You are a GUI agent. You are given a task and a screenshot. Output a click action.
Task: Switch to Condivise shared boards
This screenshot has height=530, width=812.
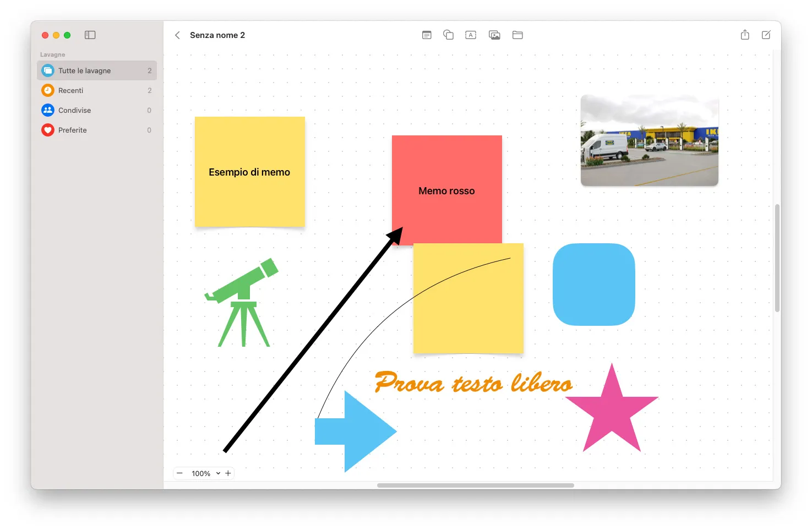74,110
